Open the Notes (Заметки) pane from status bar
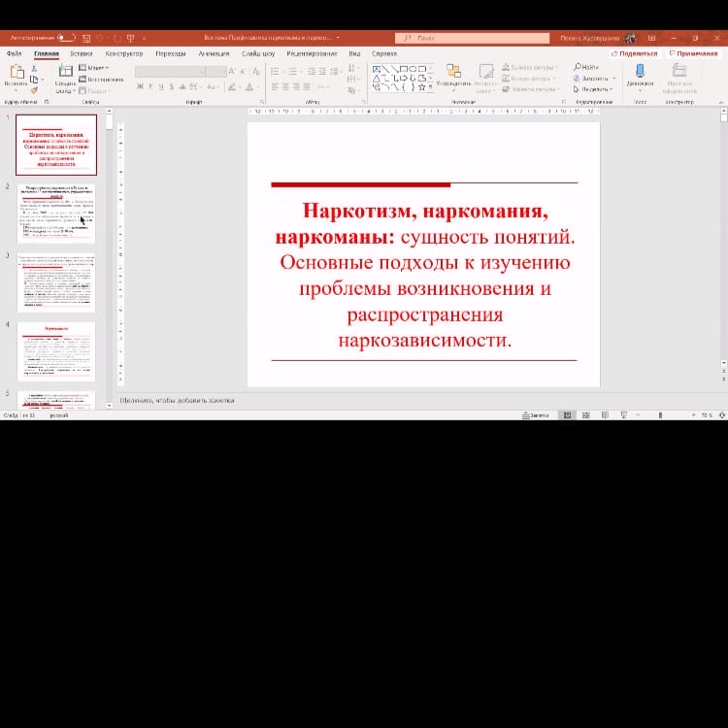728x728 pixels. pyautogui.click(x=534, y=414)
